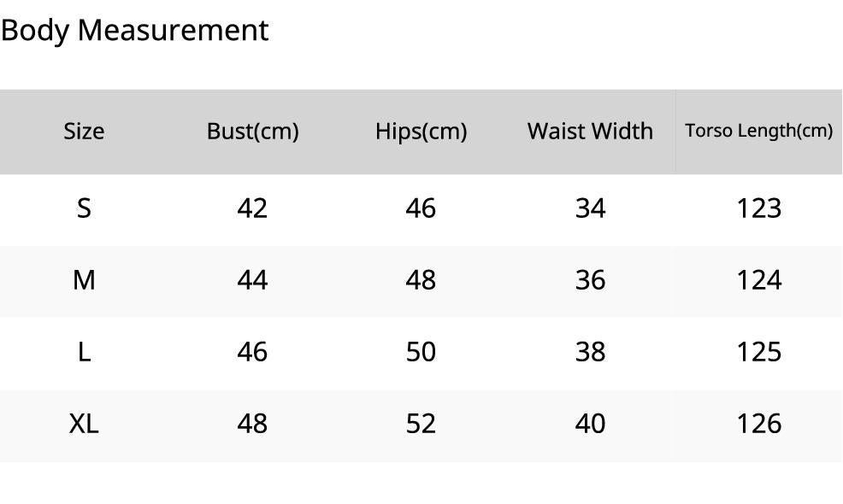Image resolution: width=843 pixels, height=504 pixels.
Task: Select the S size row label
Action: (84, 208)
